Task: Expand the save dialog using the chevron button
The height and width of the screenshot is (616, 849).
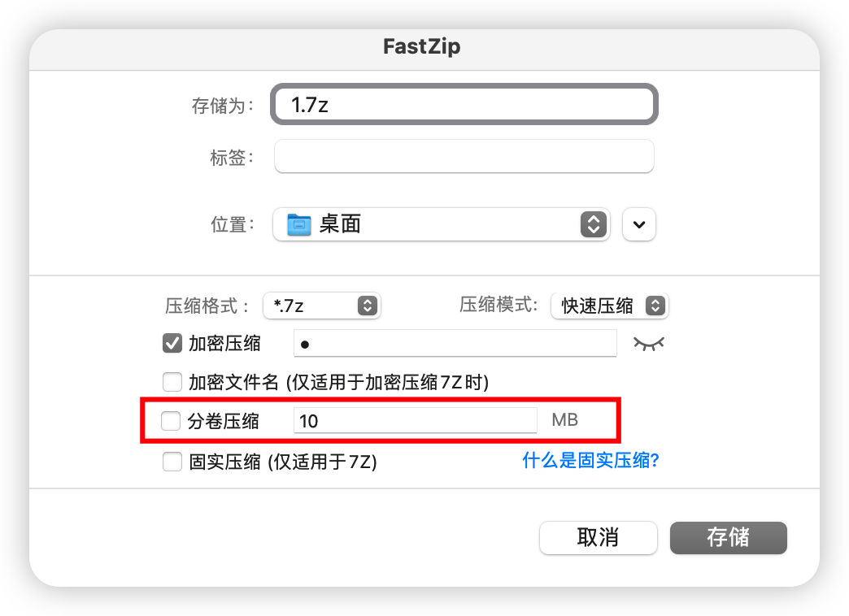Action: pos(639,224)
